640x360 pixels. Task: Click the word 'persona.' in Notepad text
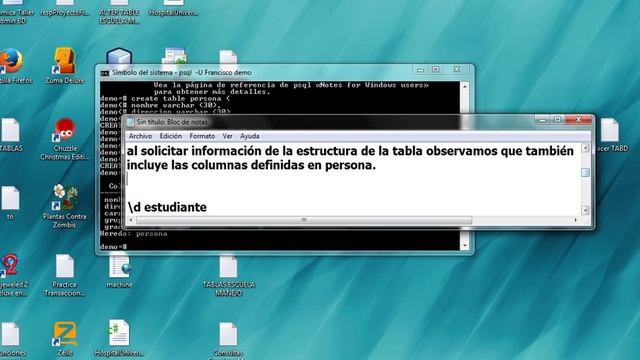[x=350, y=165]
